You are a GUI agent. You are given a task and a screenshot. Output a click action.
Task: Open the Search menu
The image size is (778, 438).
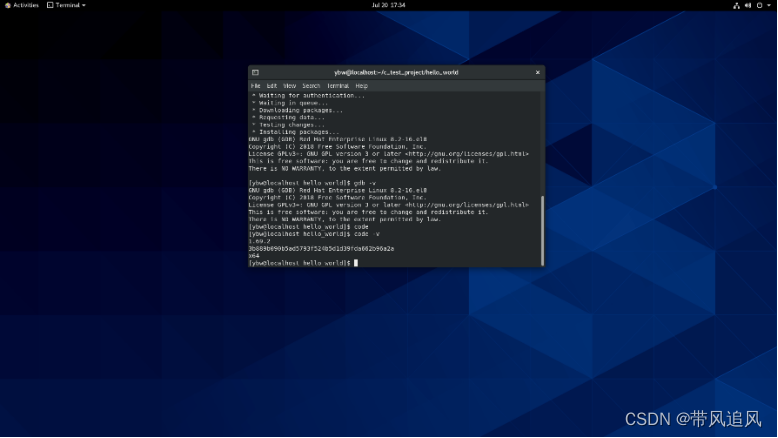[311, 86]
